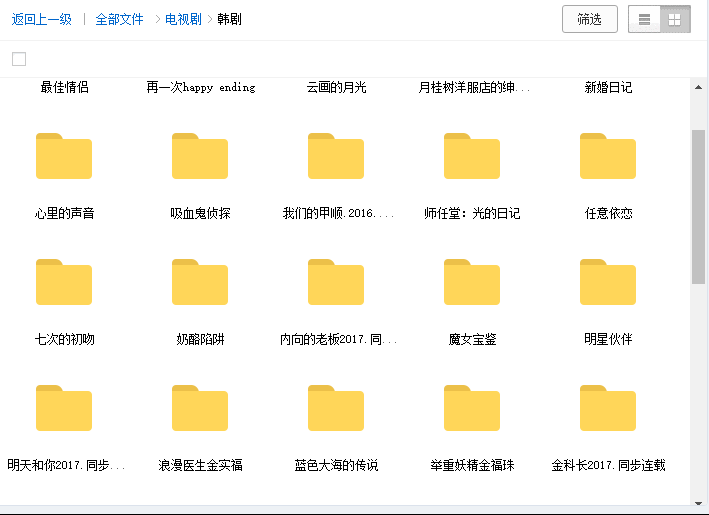Screen dimensions: 709x515
Task: Select the 浪漫医生金实福 folder name
Action: tap(200, 465)
